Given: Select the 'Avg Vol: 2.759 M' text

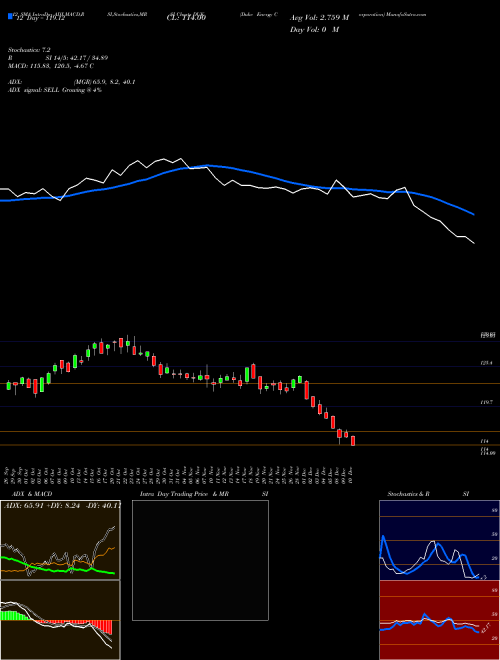Looking at the screenshot, I should (x=319, y=18).
